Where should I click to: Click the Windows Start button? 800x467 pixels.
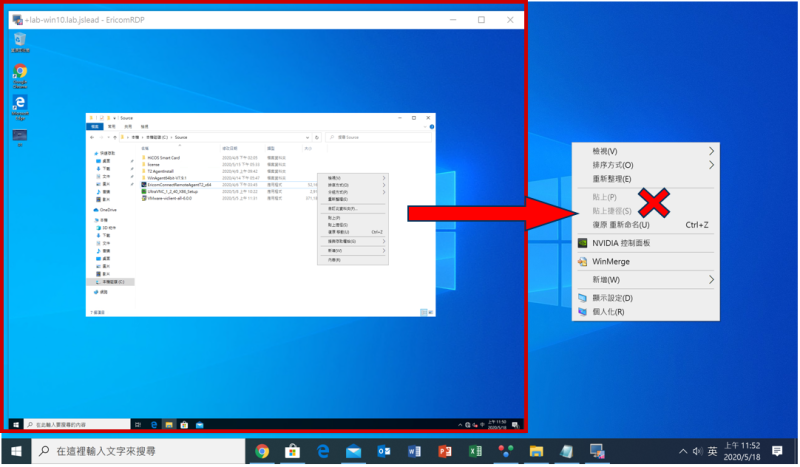[17, 452]
